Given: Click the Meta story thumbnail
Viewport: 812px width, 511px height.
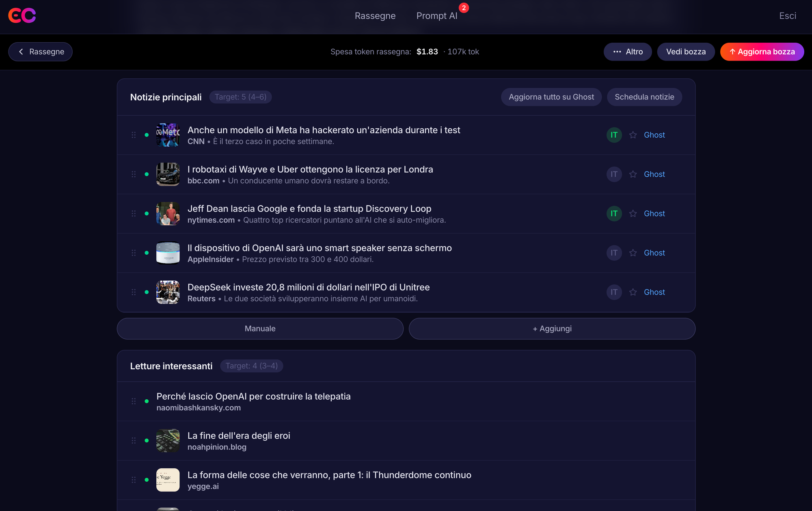Looking at the screenshot, I should [168, 135].
